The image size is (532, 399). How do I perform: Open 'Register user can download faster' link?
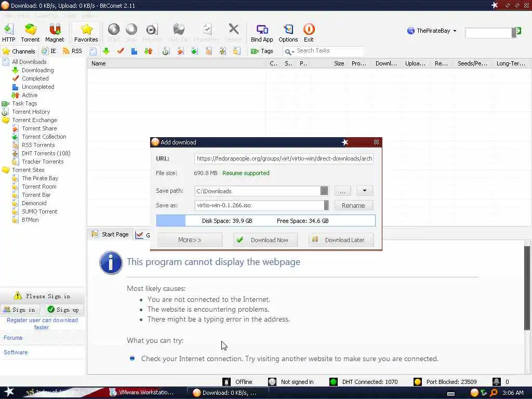pyautogui.click(x=42, y=324)
